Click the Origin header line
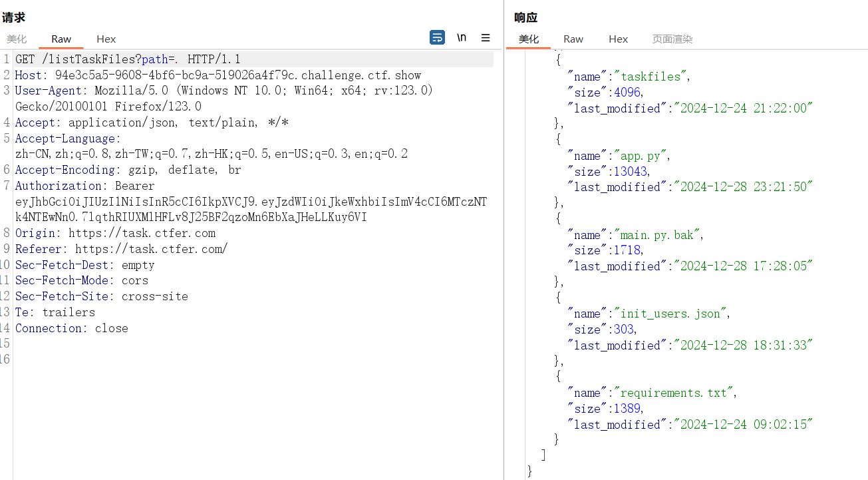This screenshot has height=480, width=868. (116, 233)
